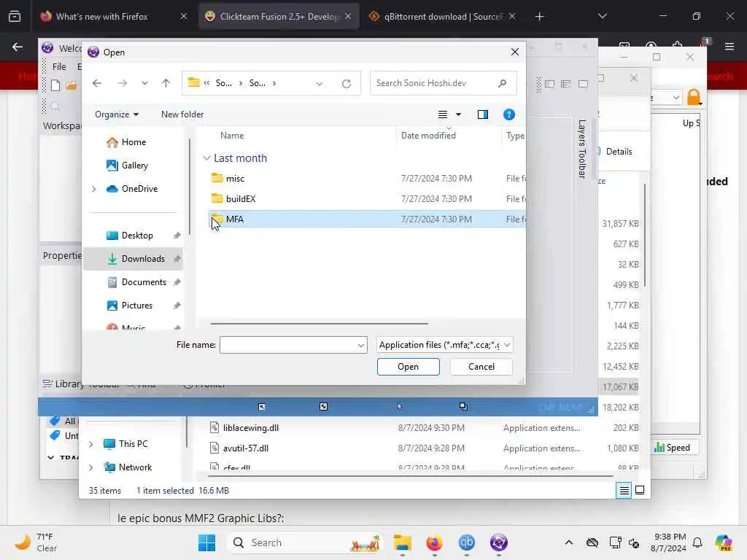This screenshot has height=560, width=747.
Task: Expand File name history dropdown
Action: (x=361, y=345)
